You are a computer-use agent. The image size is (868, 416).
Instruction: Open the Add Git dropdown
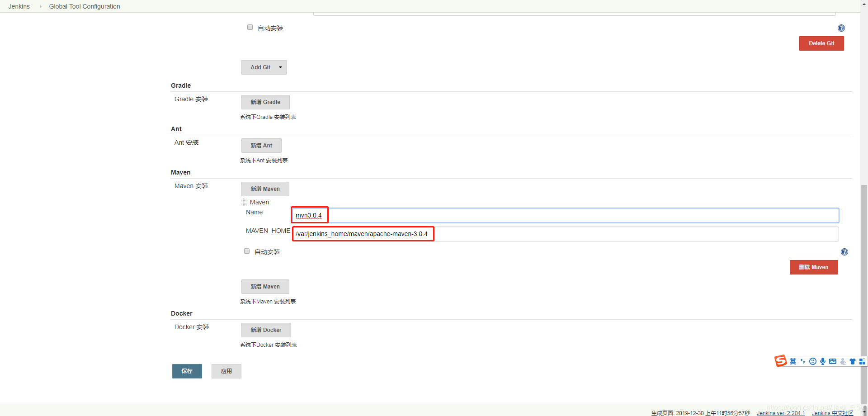click(264, 67)
